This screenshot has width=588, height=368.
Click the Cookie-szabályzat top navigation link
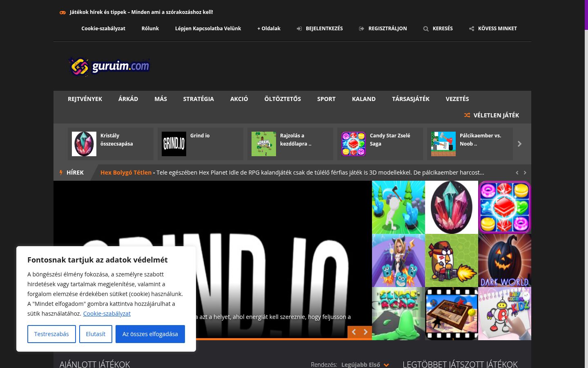click(103, 29)
